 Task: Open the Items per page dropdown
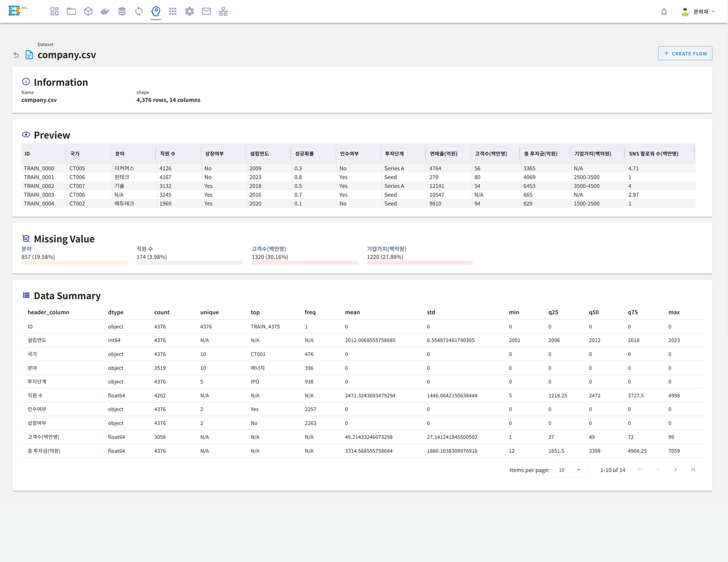tap(570, 470)
